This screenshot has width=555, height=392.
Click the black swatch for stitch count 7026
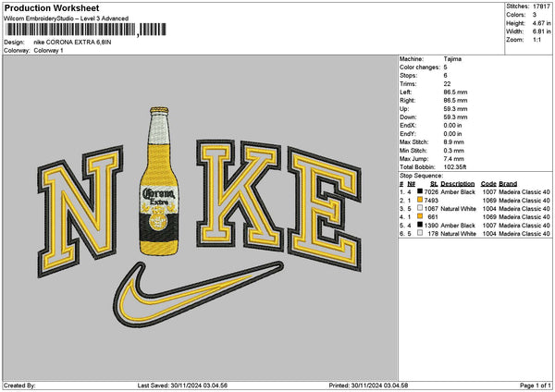420,191
